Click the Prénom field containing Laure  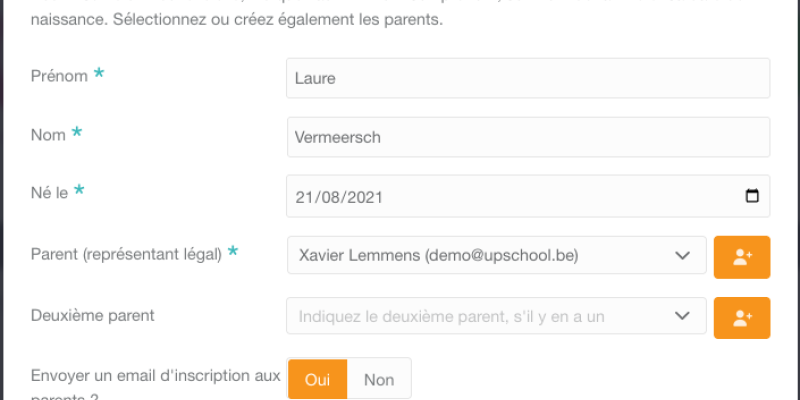[528, 78]
